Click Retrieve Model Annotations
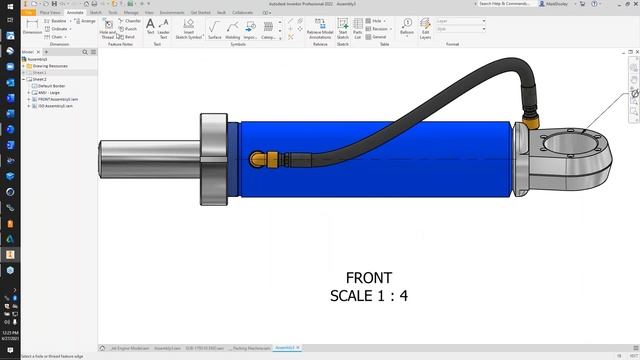Image resolution: width=640 pixels, height=360 pixels. click(320, 29)
